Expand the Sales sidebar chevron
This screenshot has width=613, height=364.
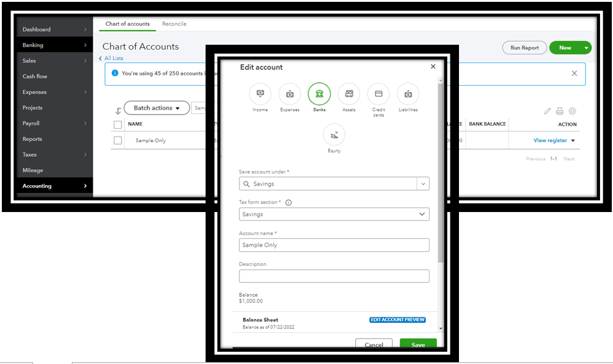coord(85,61)
